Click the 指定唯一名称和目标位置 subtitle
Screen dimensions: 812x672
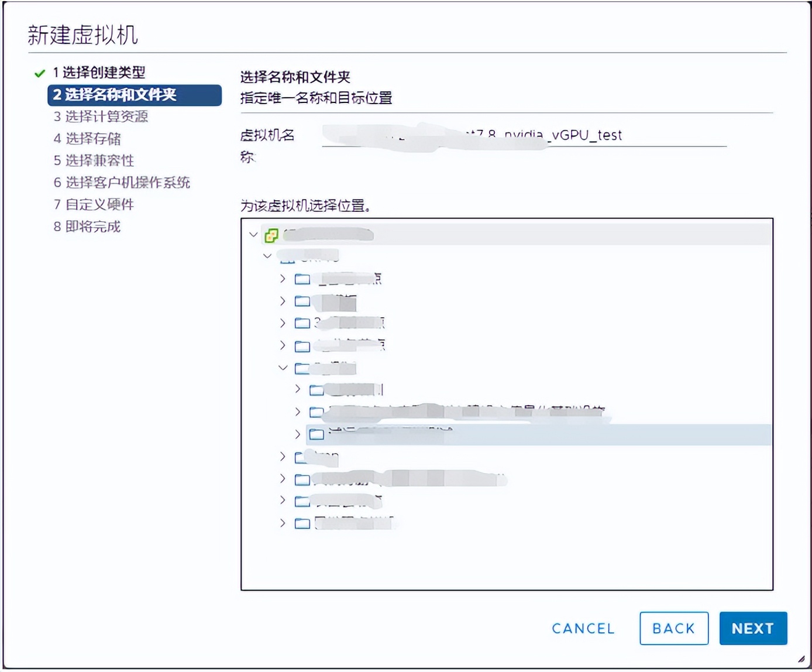[x=316, y=98]
